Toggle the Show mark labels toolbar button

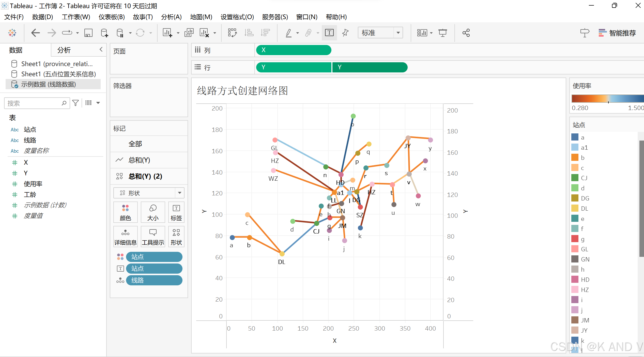(329, 33)
